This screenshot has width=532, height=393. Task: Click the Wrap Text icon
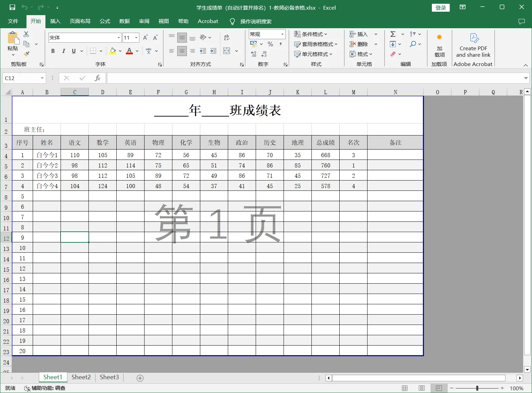[227, 37]
